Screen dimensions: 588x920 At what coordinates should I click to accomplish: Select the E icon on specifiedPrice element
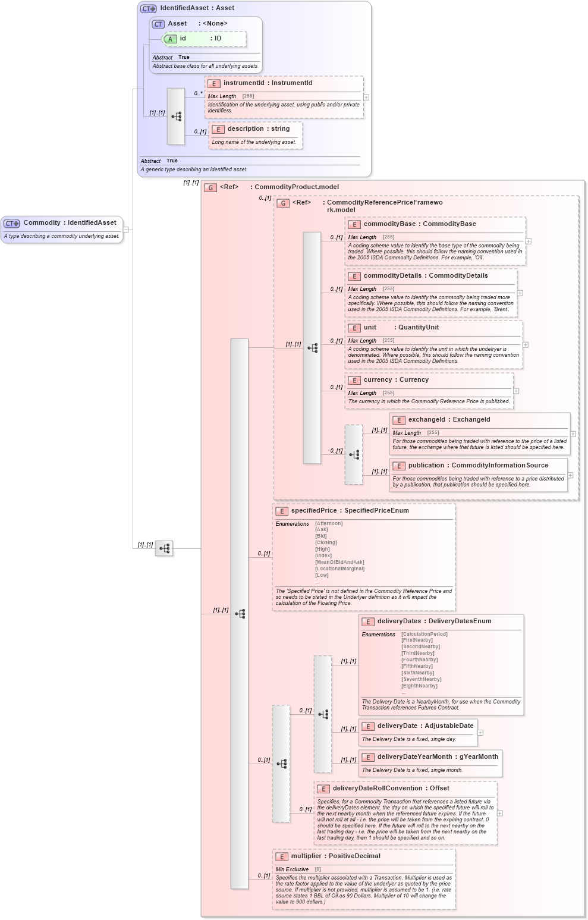point(281,510)
